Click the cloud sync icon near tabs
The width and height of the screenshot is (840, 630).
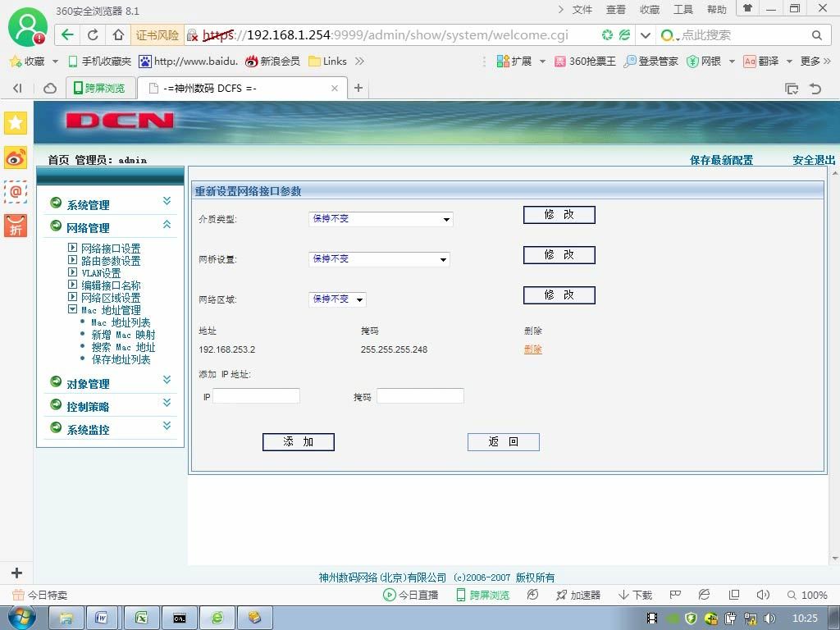[x=50, y=88]
